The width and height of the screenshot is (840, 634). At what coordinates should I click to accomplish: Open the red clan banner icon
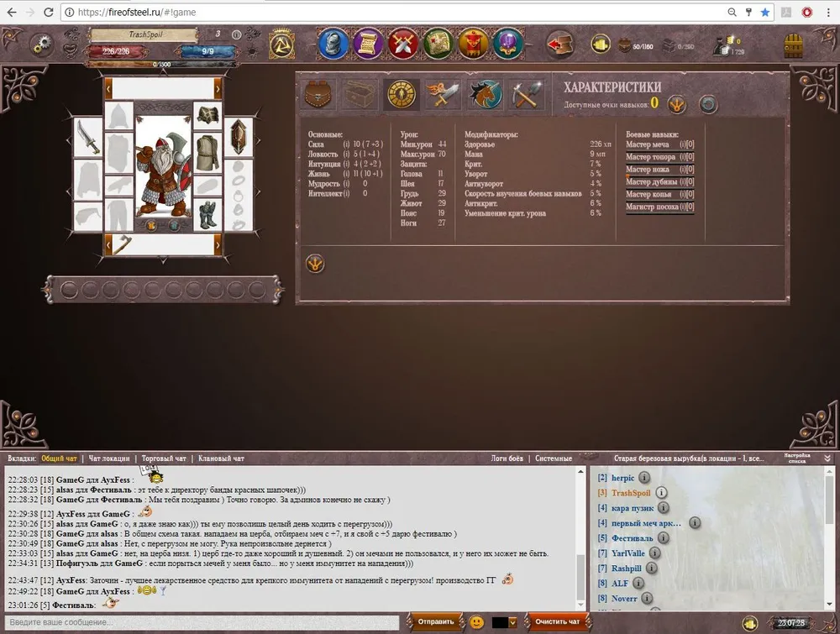pyautogui.click(x=472, y=44)
